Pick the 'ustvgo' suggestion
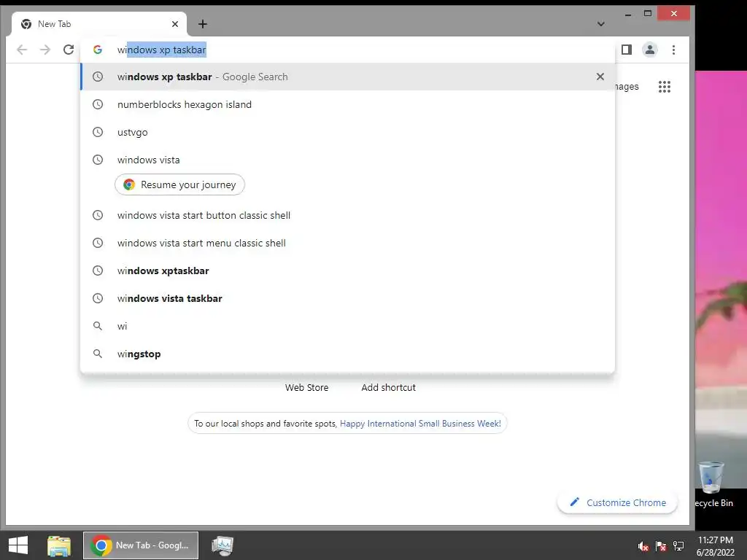This screenshot has width=747, height=560. [x=348, y=132]
